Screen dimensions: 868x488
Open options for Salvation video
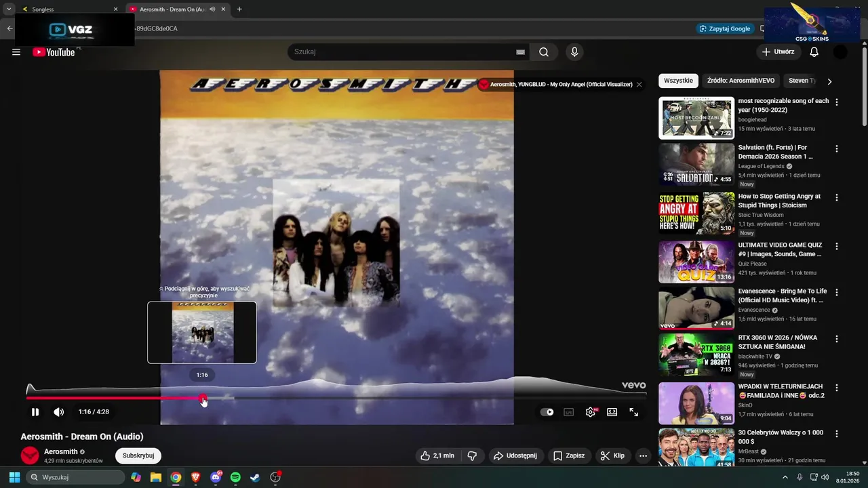tap(837, 148)
